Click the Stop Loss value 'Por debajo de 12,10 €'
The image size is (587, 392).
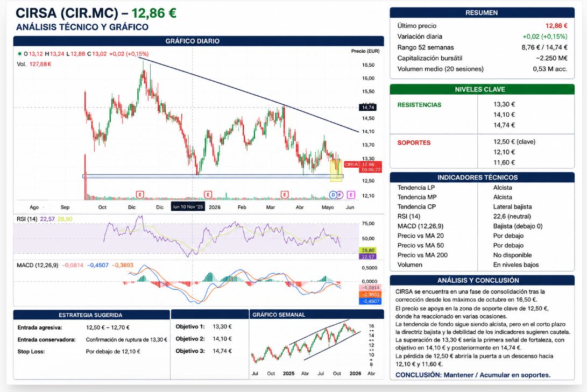[x=112, y=352]
